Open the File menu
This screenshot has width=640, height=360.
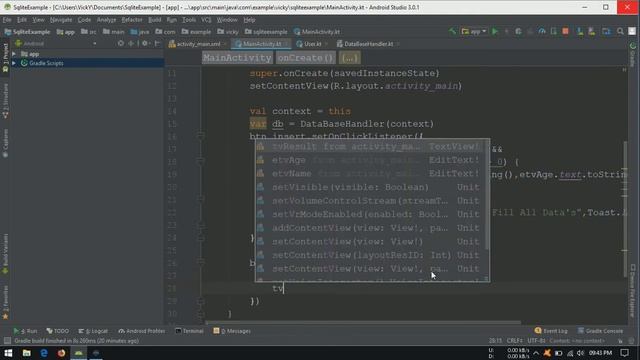7,20
